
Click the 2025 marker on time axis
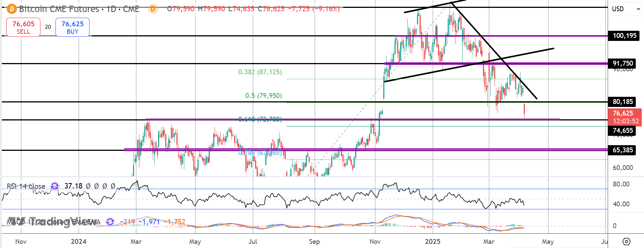tap(433, 241)
